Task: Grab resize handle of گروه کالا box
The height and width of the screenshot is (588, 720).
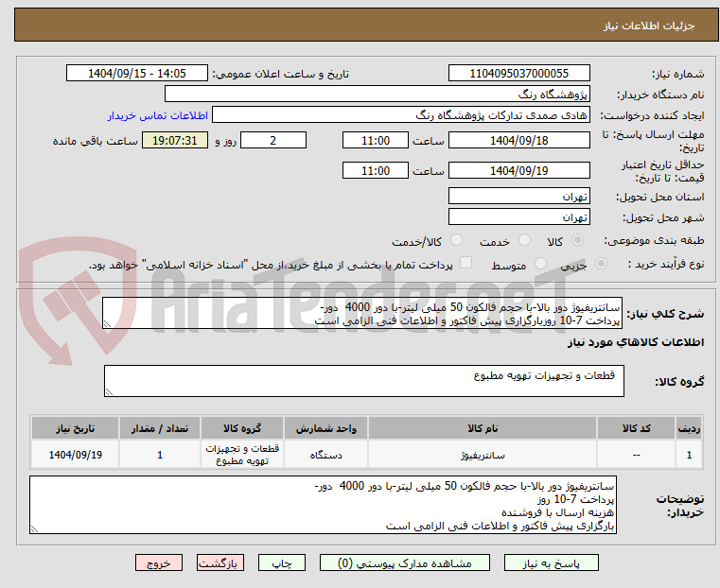Action: point(109,392)
